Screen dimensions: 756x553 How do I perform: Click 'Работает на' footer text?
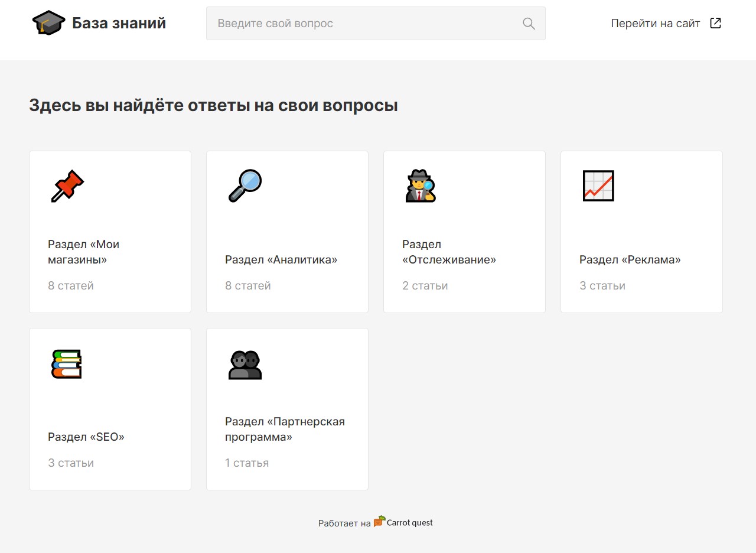[x=344, y=523]
